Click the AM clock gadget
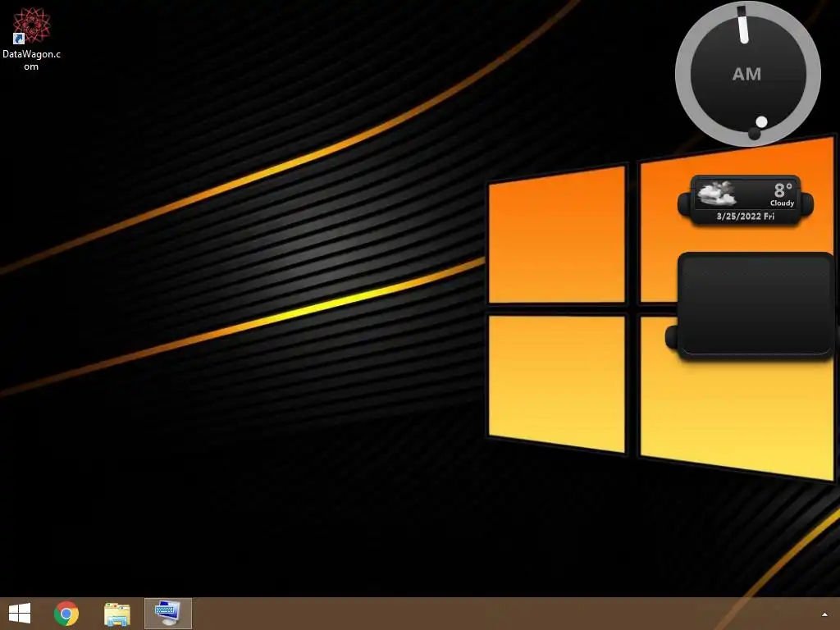 coord(748,73)
